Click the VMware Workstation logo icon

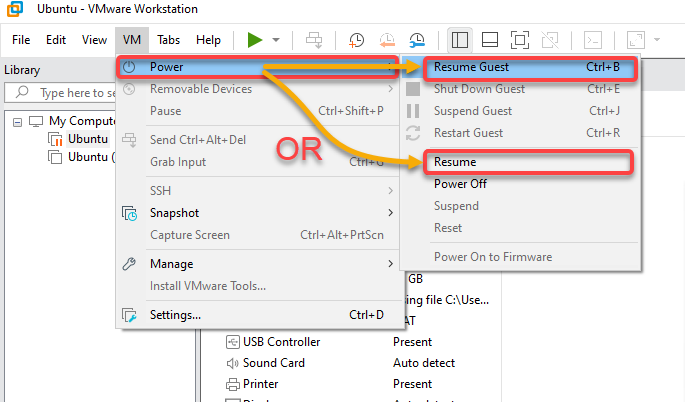pyautogui.click(x=15, y=9)
